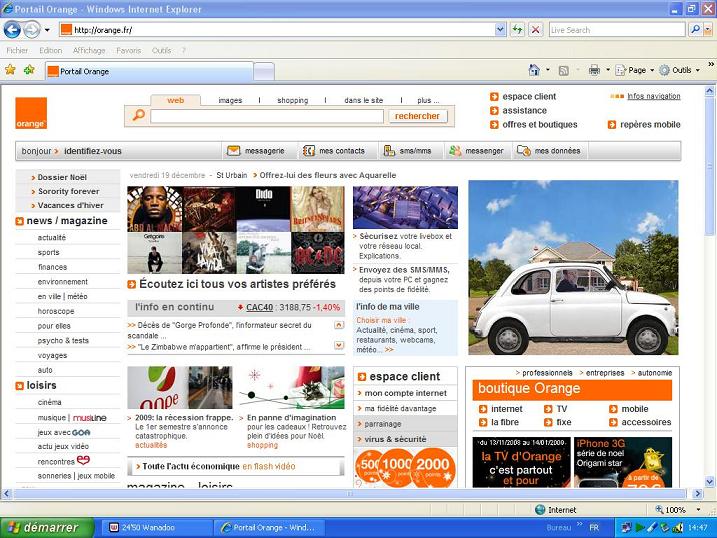Screen dimensions: 717x538
Task: Click 'Choisir ma ville' link
Action: pyautogui.click(x=381, y=320)
